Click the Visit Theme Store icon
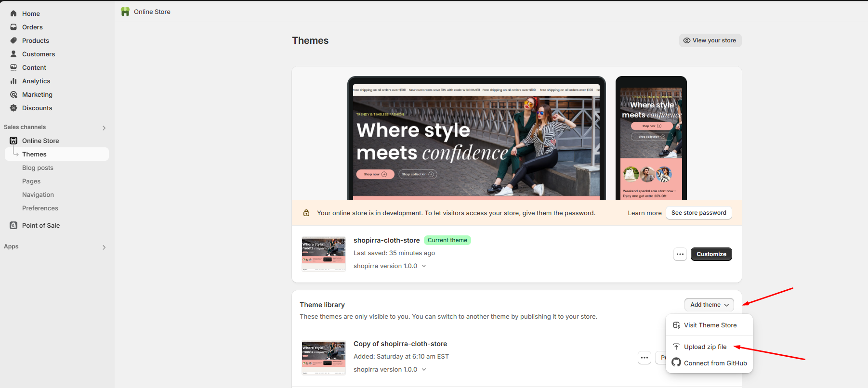 tap(676, 325)
